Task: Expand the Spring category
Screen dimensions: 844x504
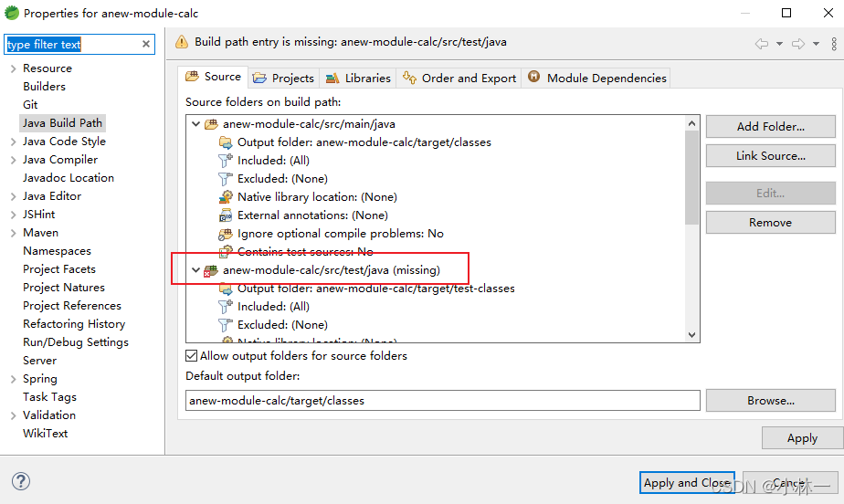Action: [13, 379]
